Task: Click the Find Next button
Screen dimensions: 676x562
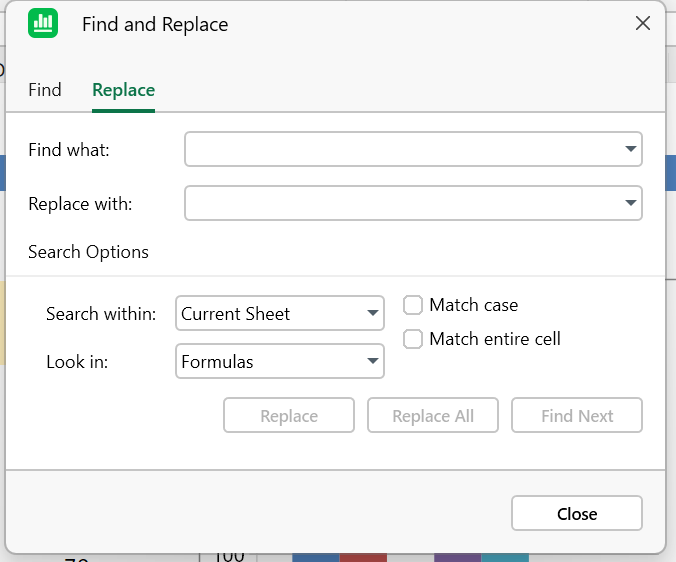Action: [x=577, y=415]
